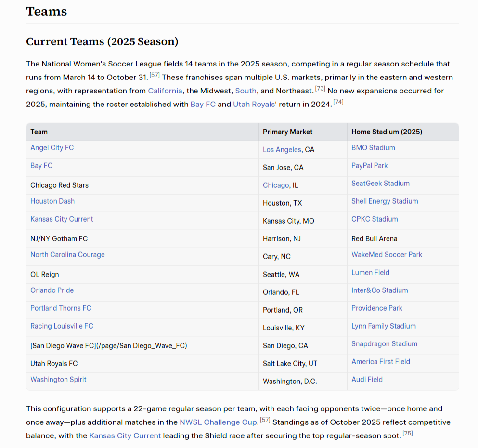Open Chicago market link

[x=276, y=185]
